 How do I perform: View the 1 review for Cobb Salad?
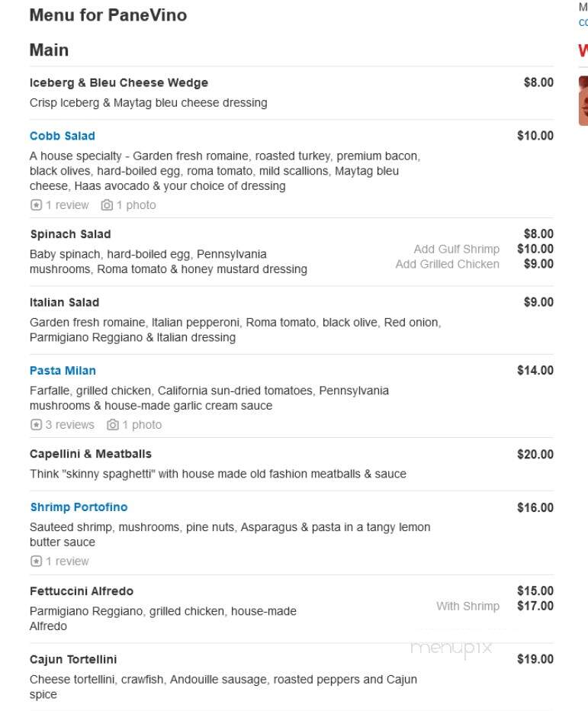coord(67,205)
